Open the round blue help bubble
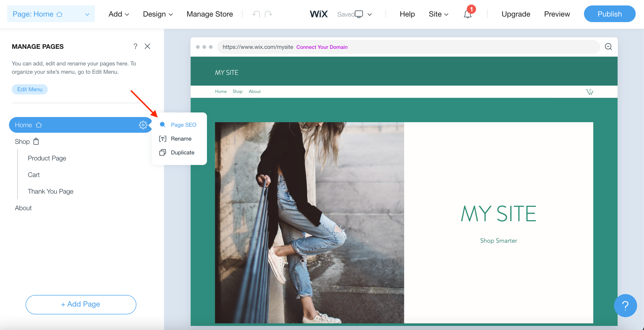 (625, 305)
